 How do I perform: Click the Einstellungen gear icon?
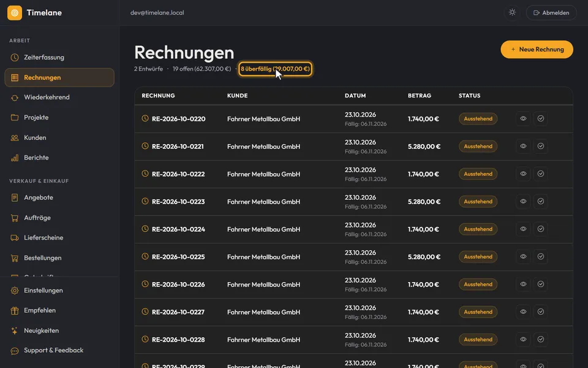click(x=15, y=291)
